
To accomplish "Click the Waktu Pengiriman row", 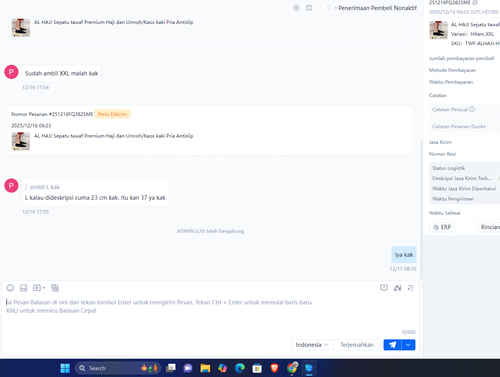I will [x=465, y=199].
